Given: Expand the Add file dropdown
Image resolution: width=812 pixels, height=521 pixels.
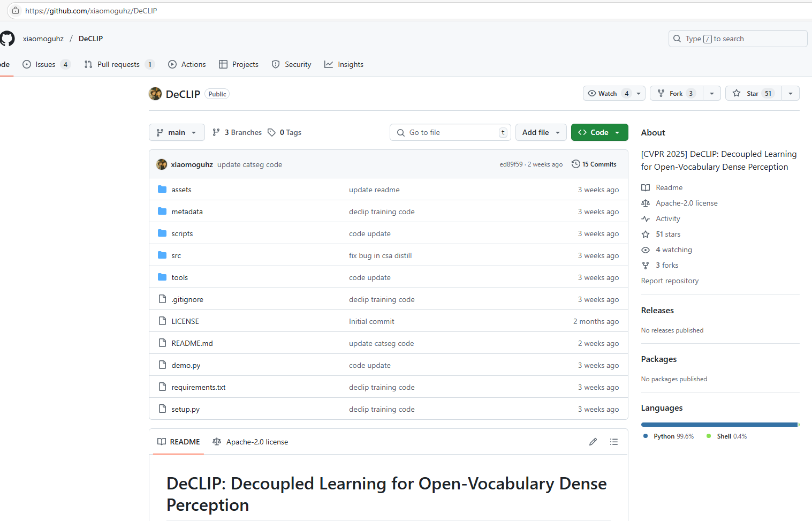Looking at the screenshot, I should tap(541, 132).
